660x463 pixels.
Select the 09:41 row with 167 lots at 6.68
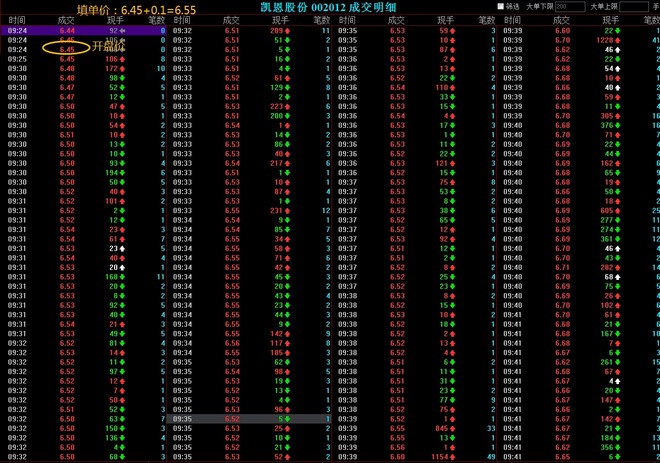pos(579,334)
